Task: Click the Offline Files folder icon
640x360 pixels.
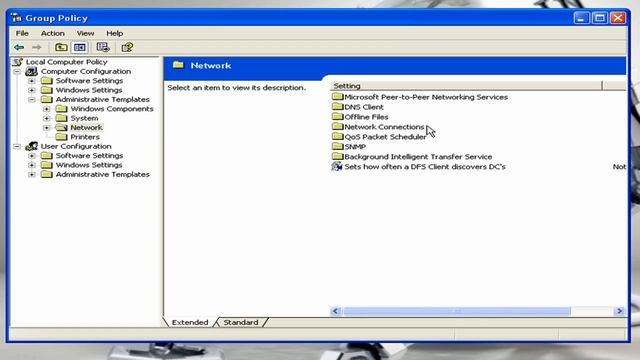Action: pos(338,116)
